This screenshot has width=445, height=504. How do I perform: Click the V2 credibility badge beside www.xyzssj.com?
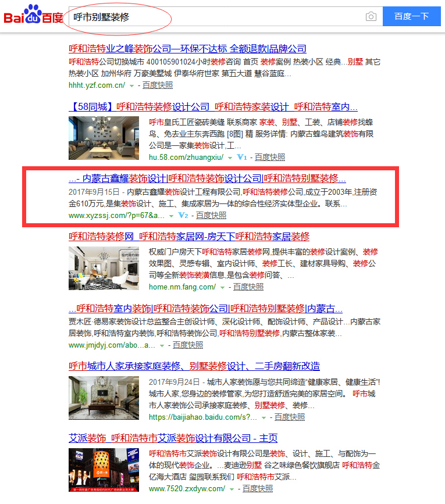(x=184, y=216)
